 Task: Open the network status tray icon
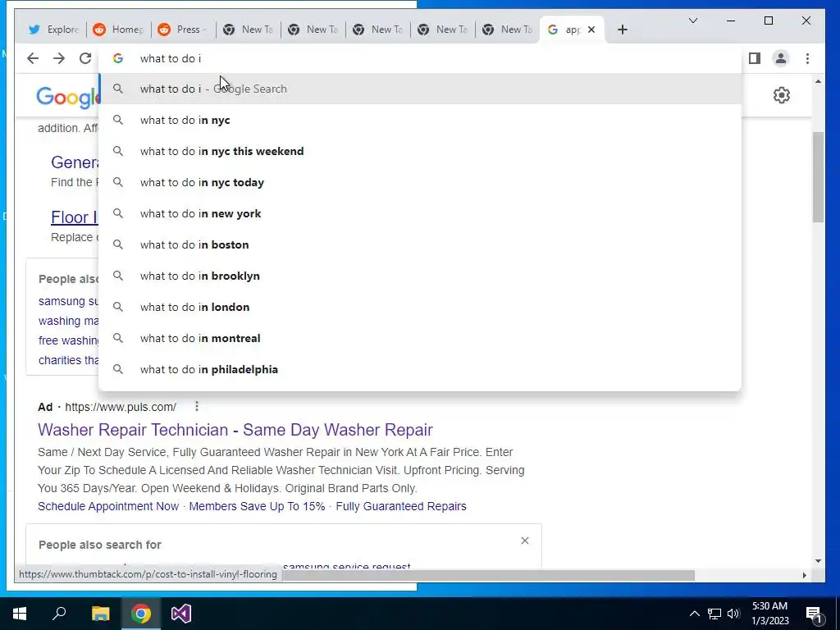point(714,614)
